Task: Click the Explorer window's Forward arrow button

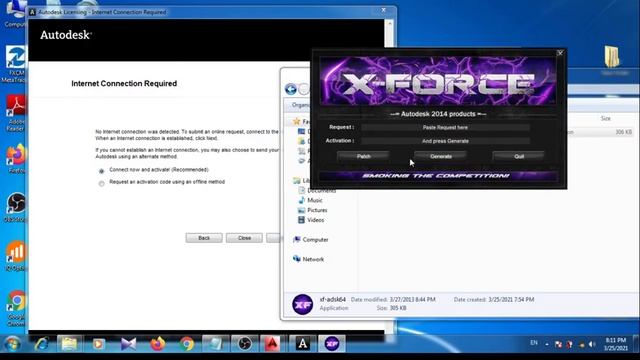Action: pyautogui.click(x=304, y=89)
